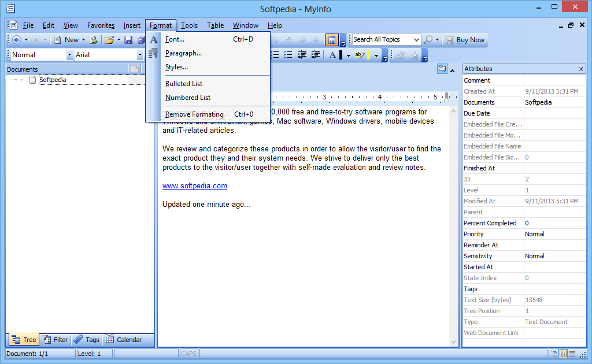Image resolution: width=592 pixels, height=364 pixels.
Task: Click the MyInfo title bar app icon
Action: (x=10, y=8)
